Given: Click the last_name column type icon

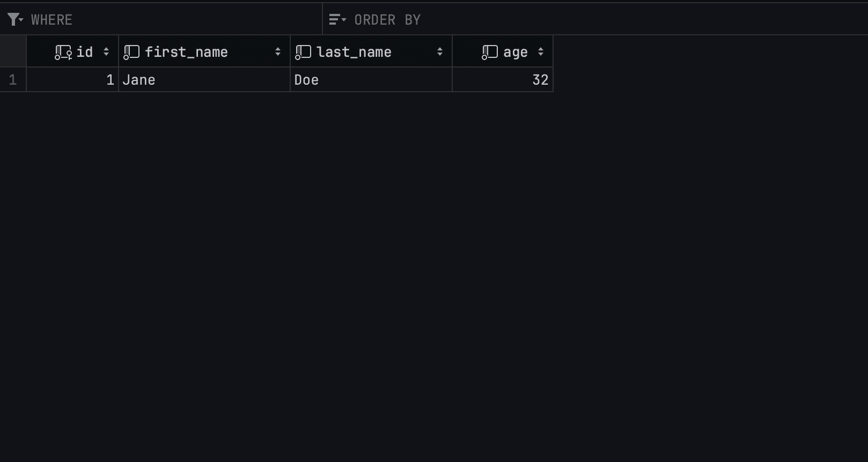Looking at the screenshot, I should tap(303, 52).
